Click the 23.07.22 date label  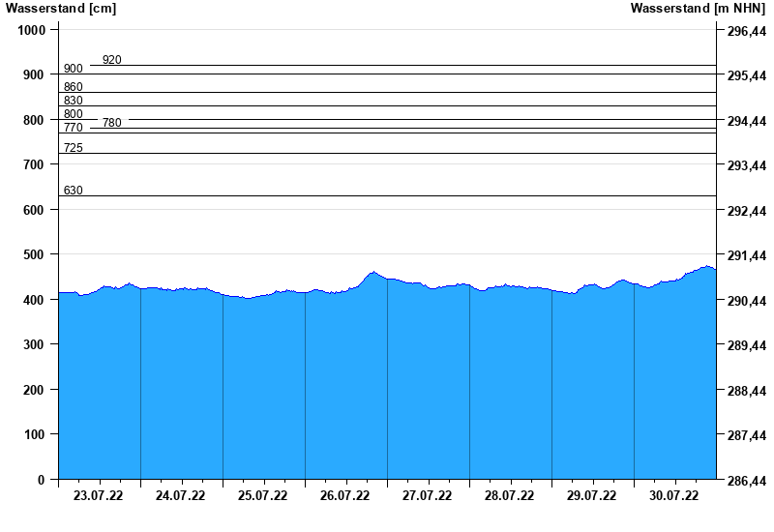click(x=99, y=495)
